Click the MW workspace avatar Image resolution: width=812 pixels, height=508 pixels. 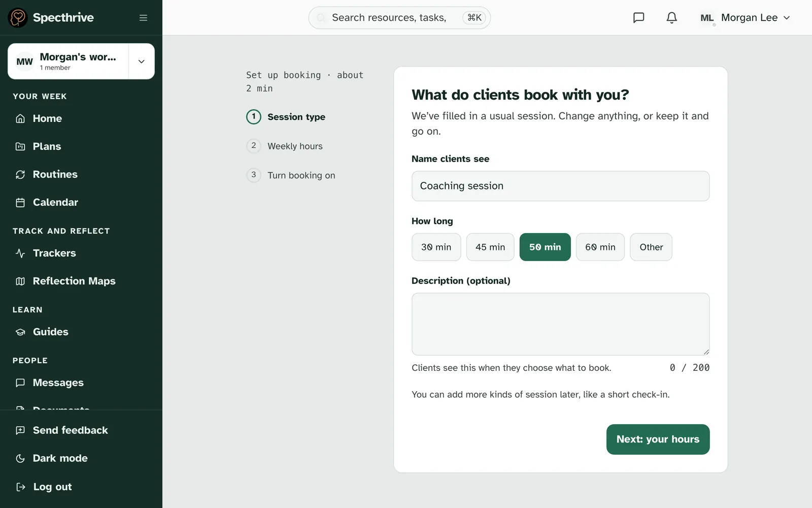pos(24,61)
